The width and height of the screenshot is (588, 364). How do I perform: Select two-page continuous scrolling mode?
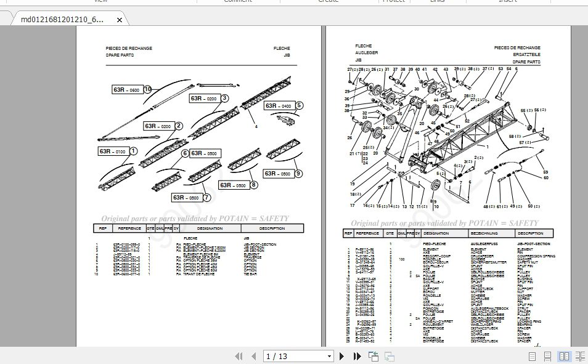pyautogui.click(x=581, y=356)
